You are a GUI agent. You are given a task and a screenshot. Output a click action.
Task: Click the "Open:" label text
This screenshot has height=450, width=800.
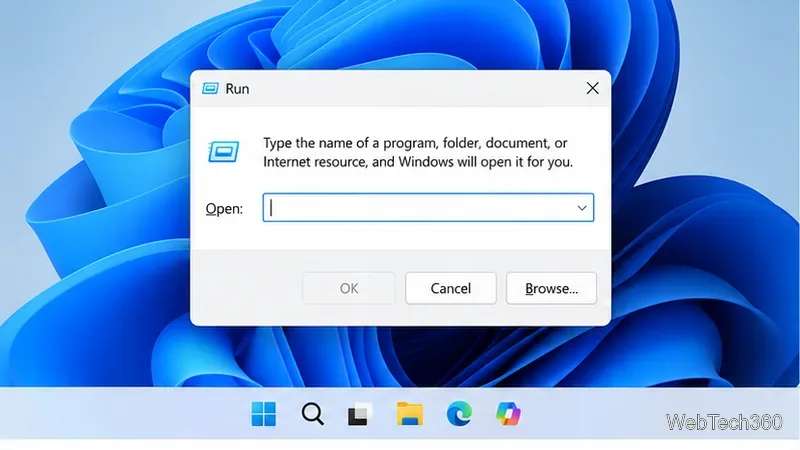tap(224, 209)
